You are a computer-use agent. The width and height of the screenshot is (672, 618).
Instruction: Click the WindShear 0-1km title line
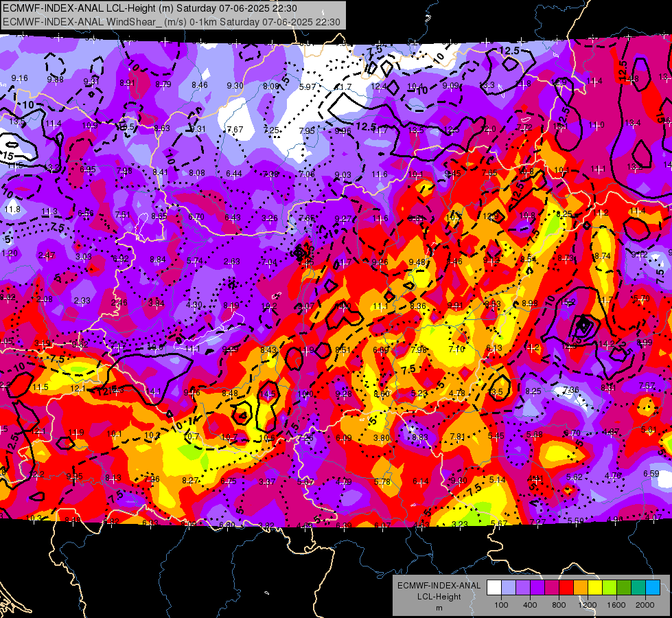[x=172, y=22]
